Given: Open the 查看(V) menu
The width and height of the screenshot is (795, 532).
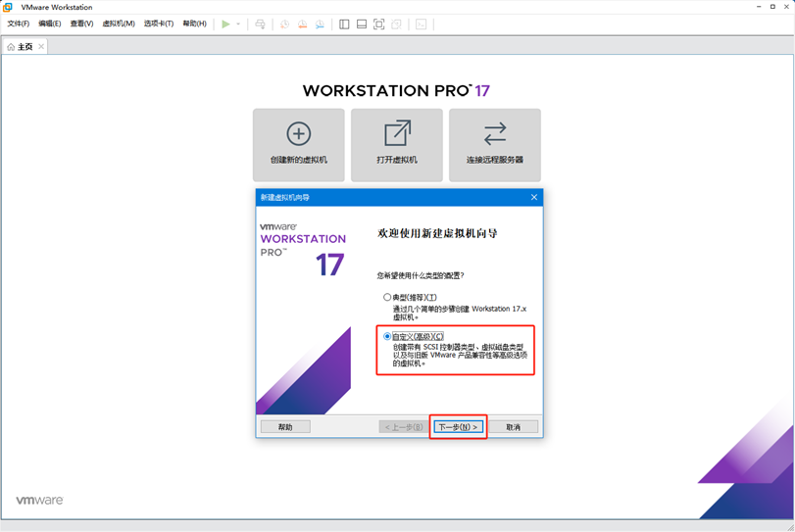Looking at the screenshot, I should [81, 24].
